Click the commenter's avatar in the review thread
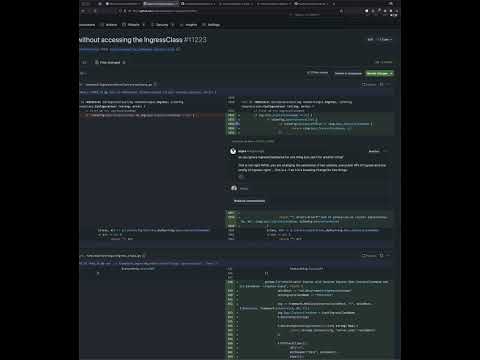The image size is (480, 360). coord(233,151)
